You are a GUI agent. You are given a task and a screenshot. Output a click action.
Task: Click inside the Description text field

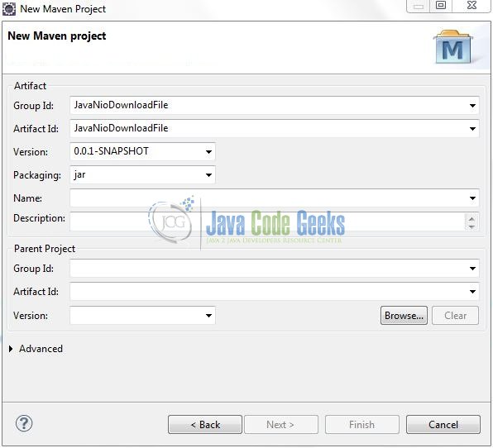click(267, 222)
